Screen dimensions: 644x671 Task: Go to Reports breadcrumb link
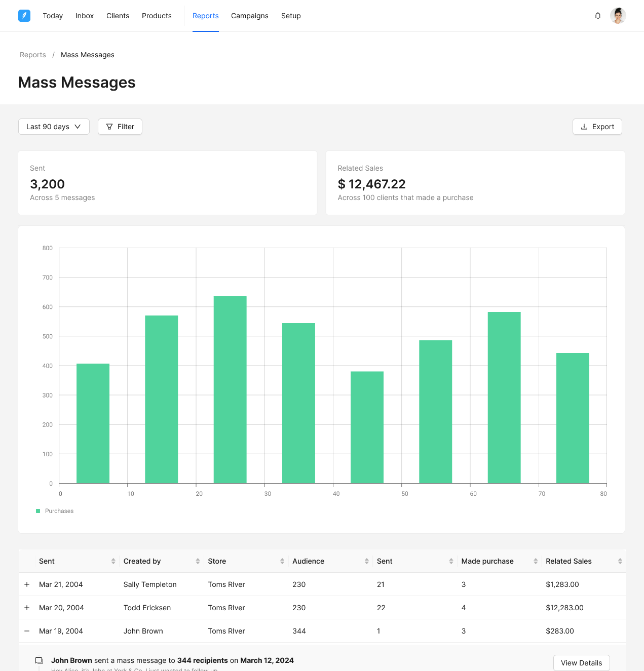coord(33,55)
